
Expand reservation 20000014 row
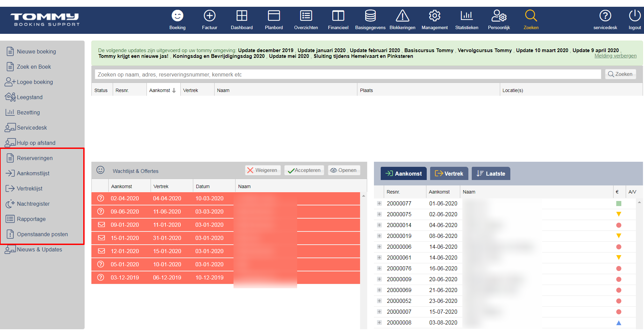(379, 225)
